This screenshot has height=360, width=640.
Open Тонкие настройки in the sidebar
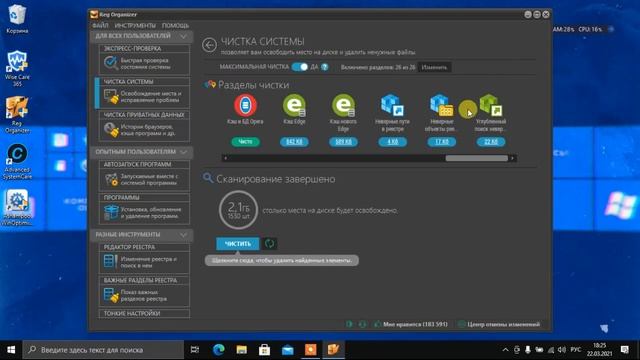click(x=144, y=313)
